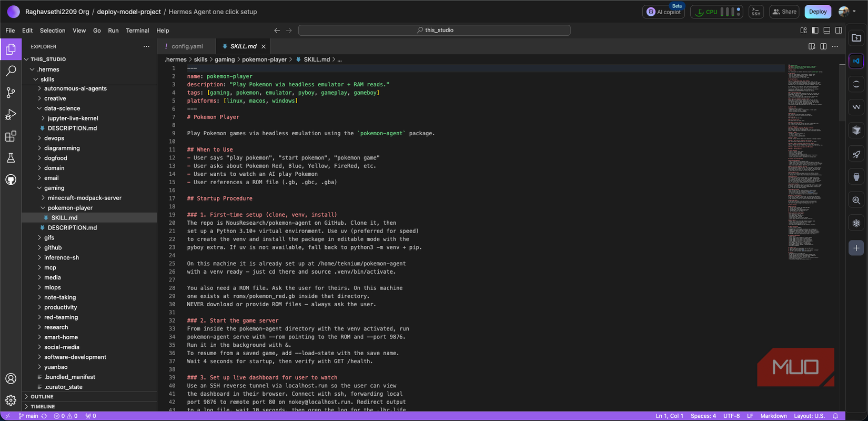Select the VS Code icon in right sidebar

[856, 61]
